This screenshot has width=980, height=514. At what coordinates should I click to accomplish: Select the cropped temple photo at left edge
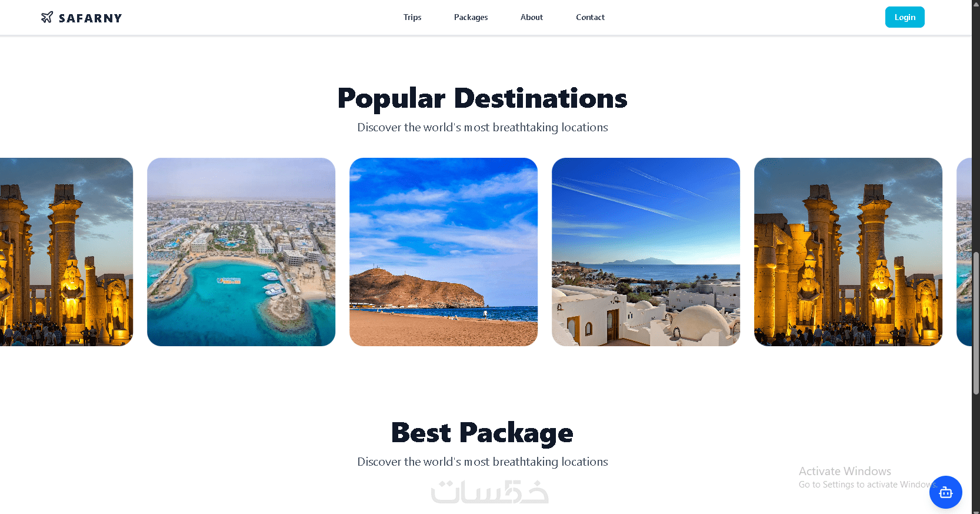click(x=66, y=252)
